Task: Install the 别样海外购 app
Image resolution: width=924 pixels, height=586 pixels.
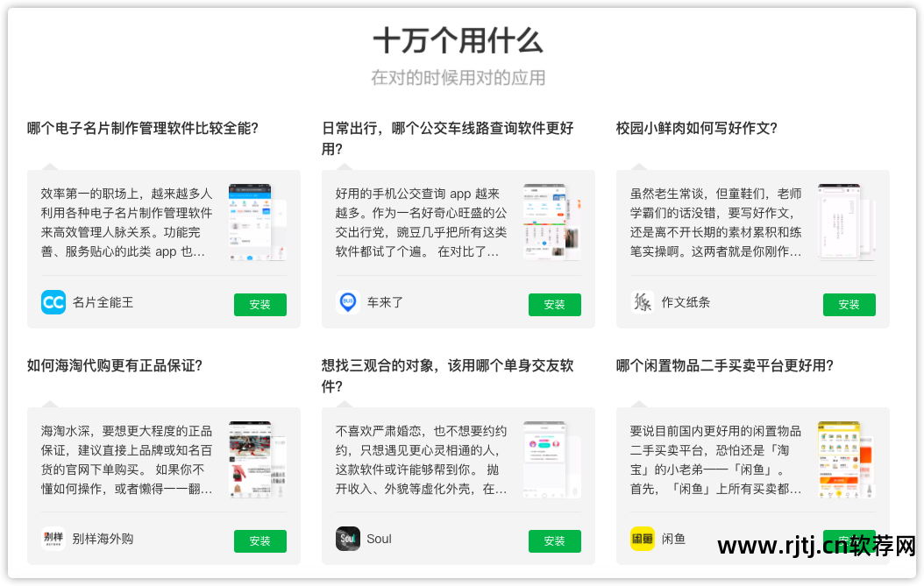Action: pyautogui.click(x=259, y=540)
